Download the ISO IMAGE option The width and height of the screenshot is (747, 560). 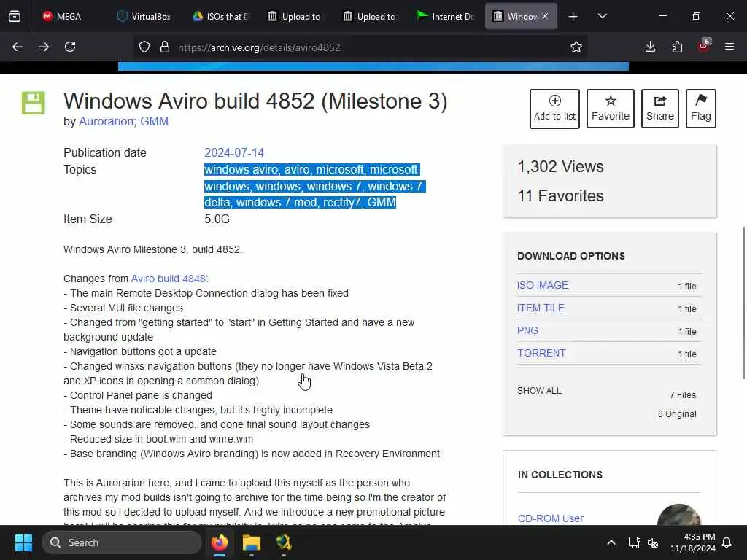coord(543,285)
